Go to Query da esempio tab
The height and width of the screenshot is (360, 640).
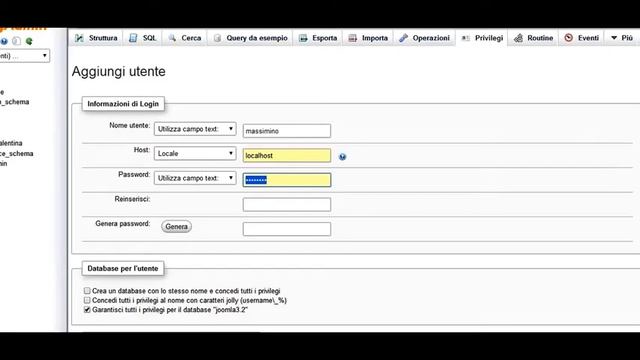[x=250, y=38]
